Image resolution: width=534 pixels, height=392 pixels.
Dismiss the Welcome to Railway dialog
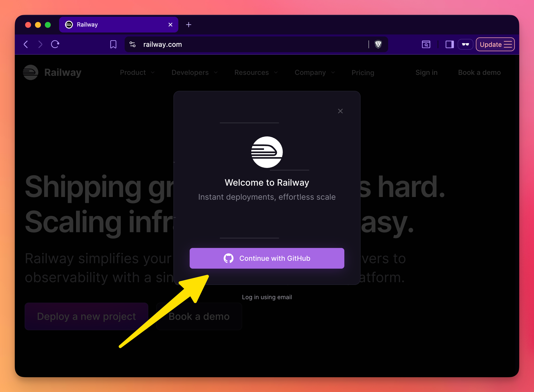pyautogui.click(x=340, y=111)
